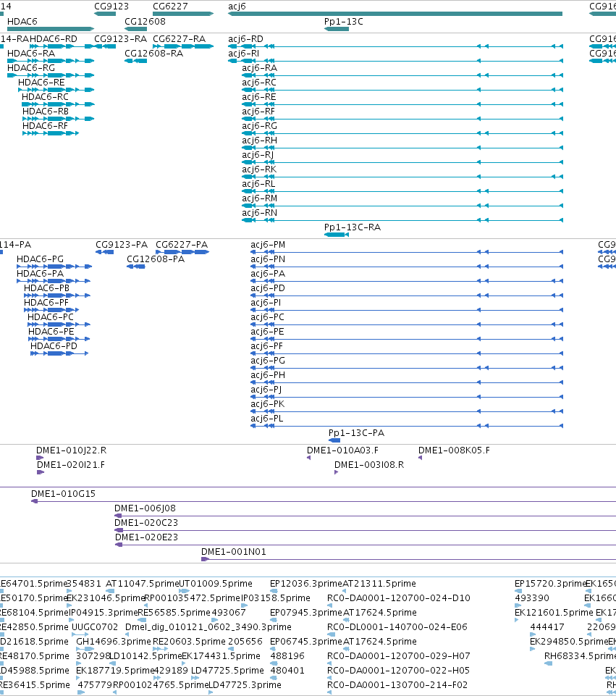Click the CG12608-RA transcript label

[x=154, y=54]
